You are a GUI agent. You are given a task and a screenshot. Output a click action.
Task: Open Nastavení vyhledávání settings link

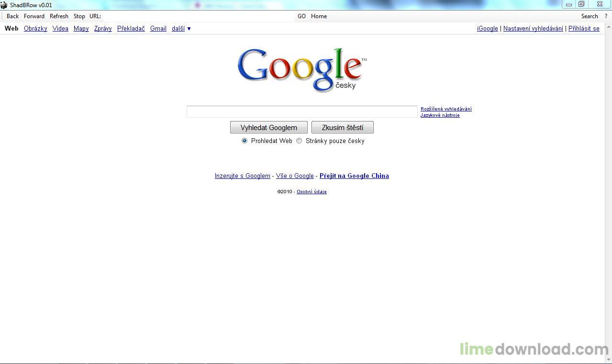(533, 29)
